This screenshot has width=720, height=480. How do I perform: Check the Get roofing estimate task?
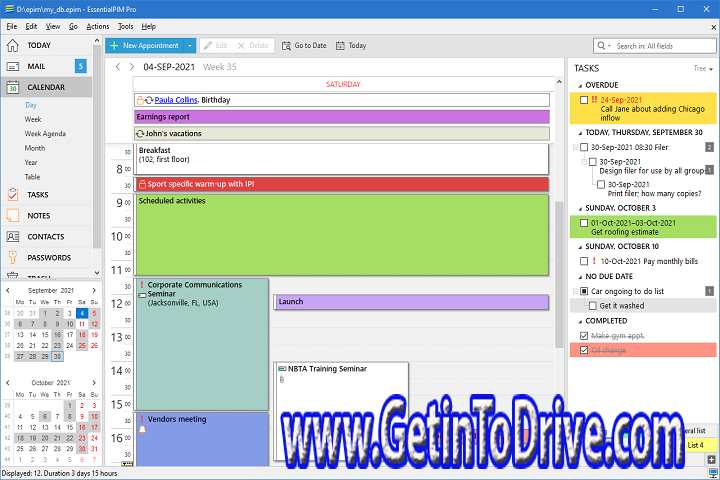coord(584,223)
